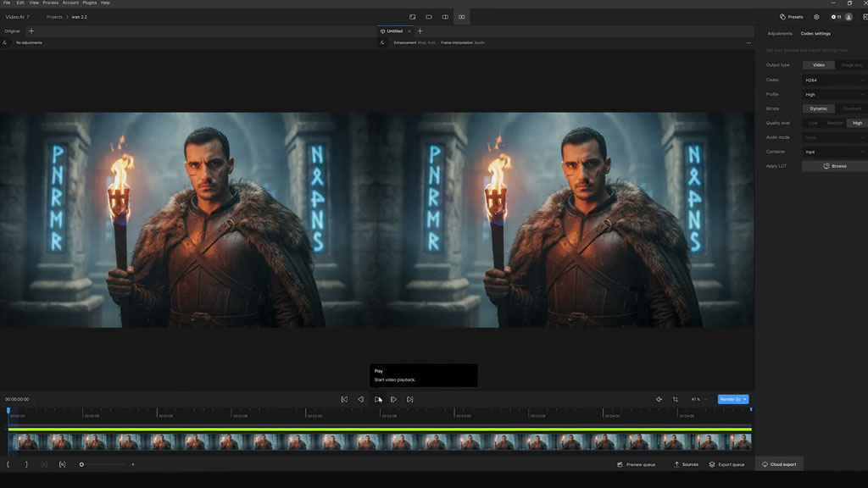Click the Cloud export button
Image resolution: width=868 pixels, height=488 pixels.
pos(779,464)
